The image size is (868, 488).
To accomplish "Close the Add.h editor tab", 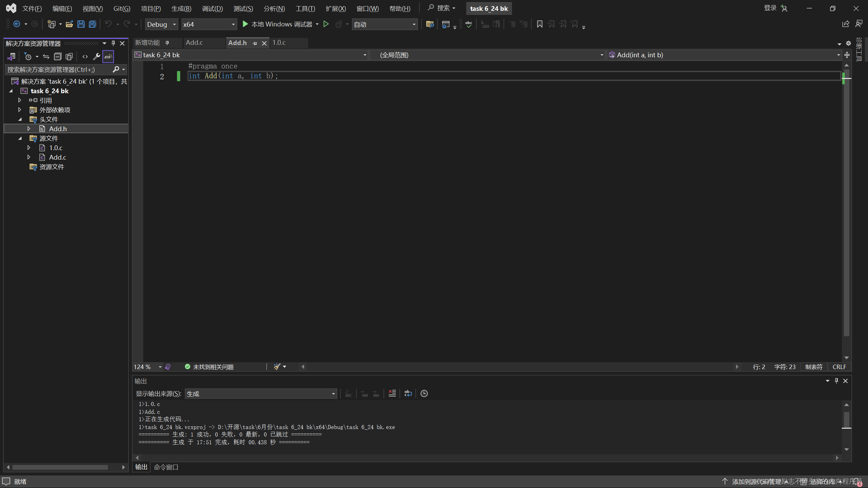I will pos(264,43).
